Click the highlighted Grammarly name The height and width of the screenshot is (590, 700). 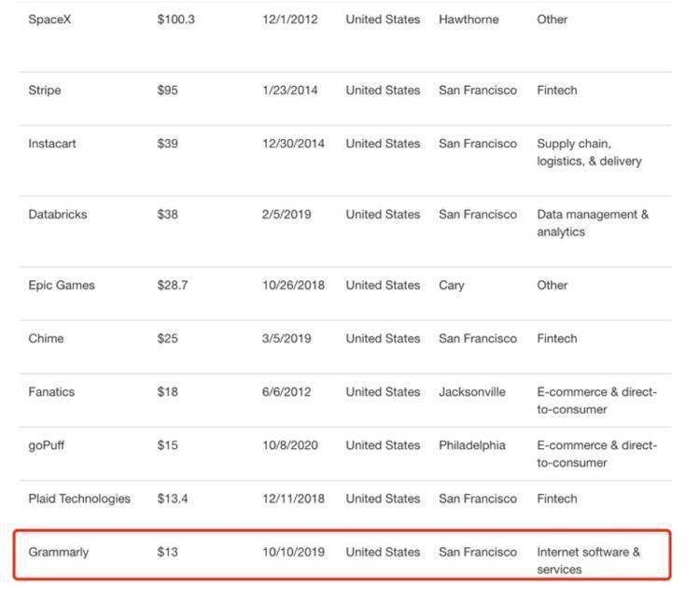pos(59,552)
